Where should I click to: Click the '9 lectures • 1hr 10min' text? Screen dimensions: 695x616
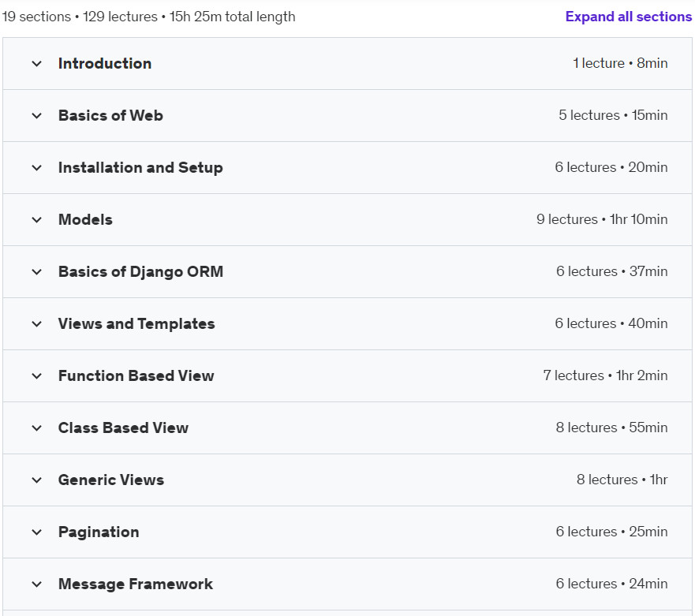[602, 219]
